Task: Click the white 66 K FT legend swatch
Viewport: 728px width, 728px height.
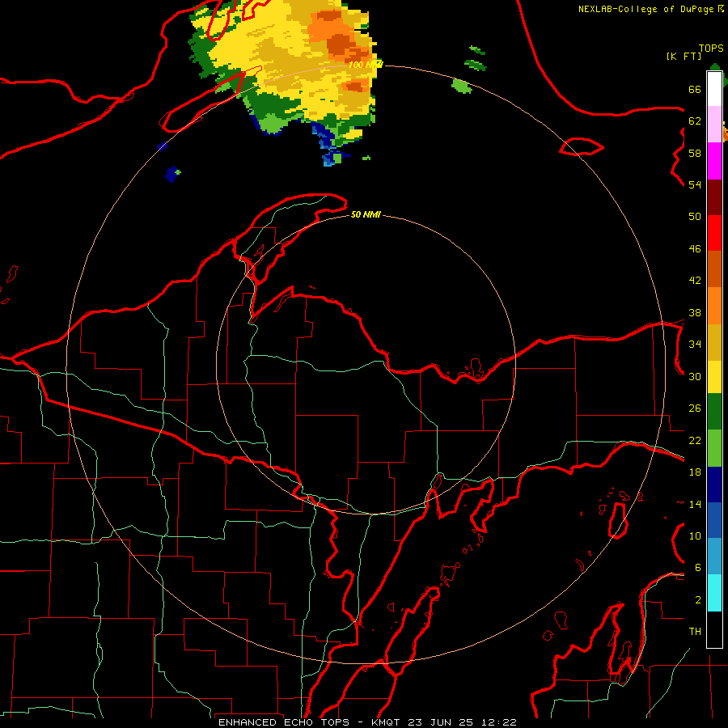Action: click(x=714, y=89)
